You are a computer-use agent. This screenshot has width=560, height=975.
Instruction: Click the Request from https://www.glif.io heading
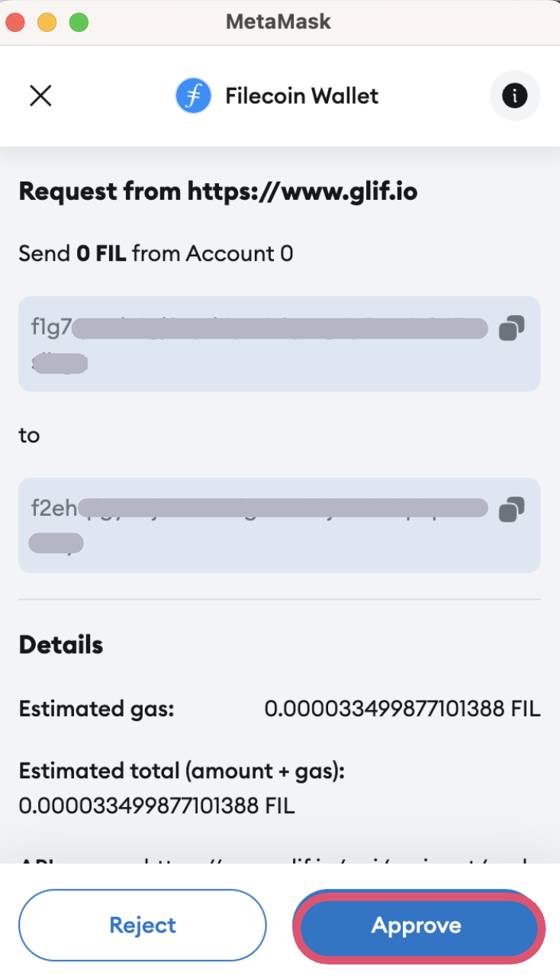point(218,191)
